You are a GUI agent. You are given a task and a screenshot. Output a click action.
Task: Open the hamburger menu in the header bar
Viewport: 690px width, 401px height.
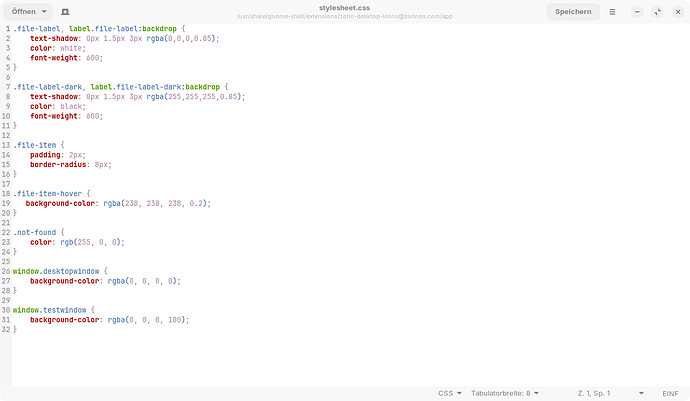click(x=613, y=11)
